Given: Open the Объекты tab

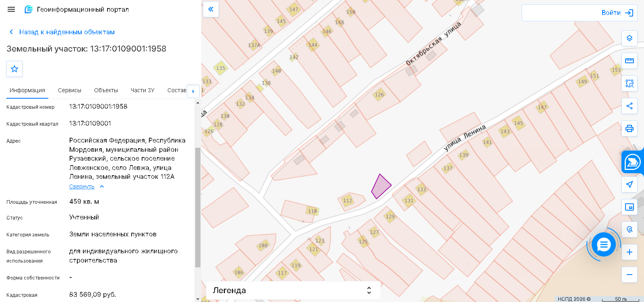Looking at the screenshot, I should pos(106,90).
